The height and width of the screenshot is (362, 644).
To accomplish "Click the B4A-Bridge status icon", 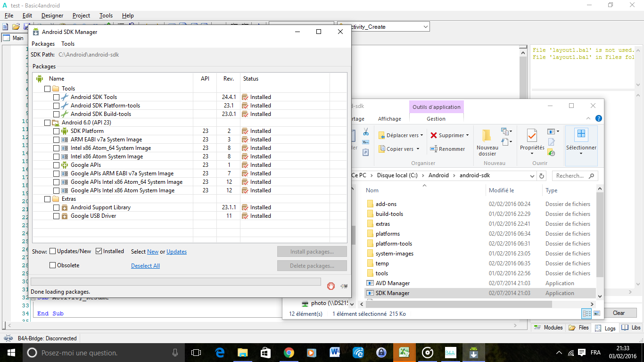I will coord(8,338).
